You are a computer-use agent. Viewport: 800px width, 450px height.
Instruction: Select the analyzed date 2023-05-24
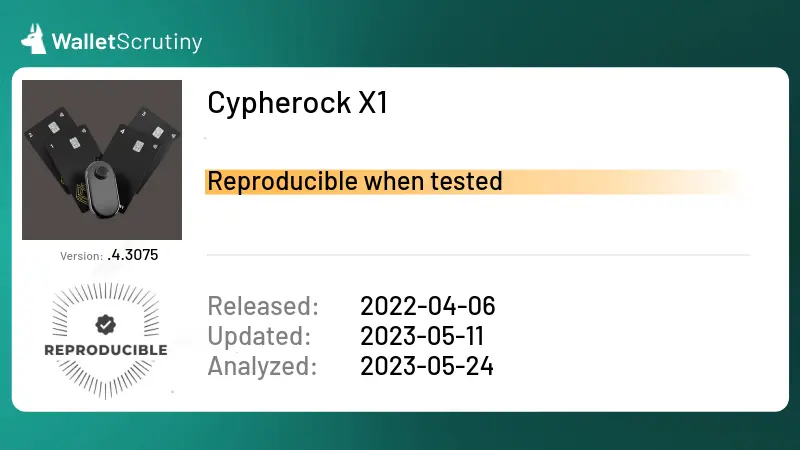[x=427, y=366]
